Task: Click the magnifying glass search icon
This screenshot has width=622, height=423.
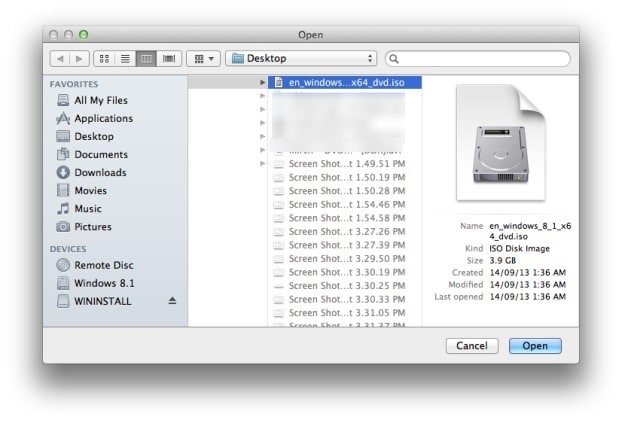Action: click(x=394, y=59)
